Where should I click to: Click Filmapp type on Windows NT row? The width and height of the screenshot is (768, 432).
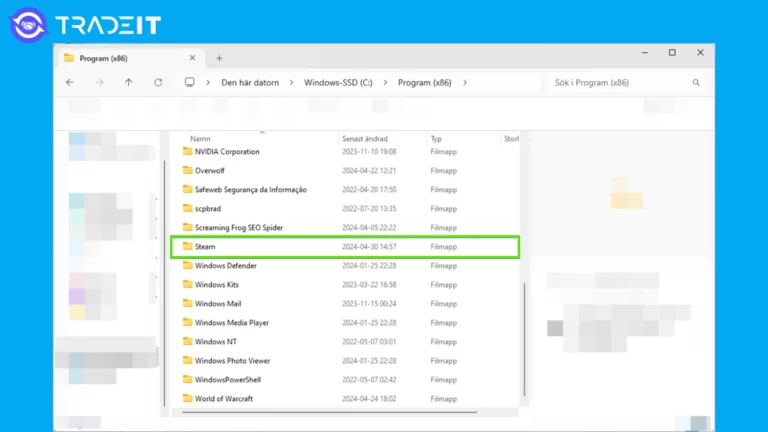444,341
